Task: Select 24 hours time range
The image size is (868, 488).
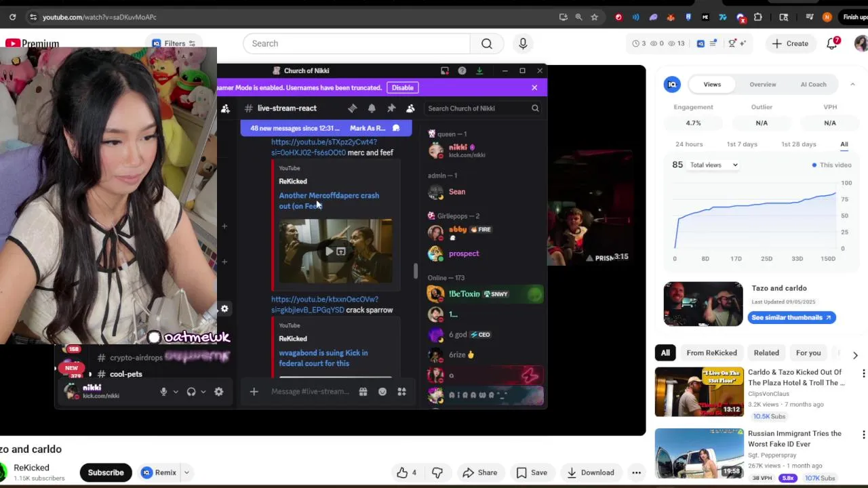Action: pyautogui.click(x=689, y=144)
